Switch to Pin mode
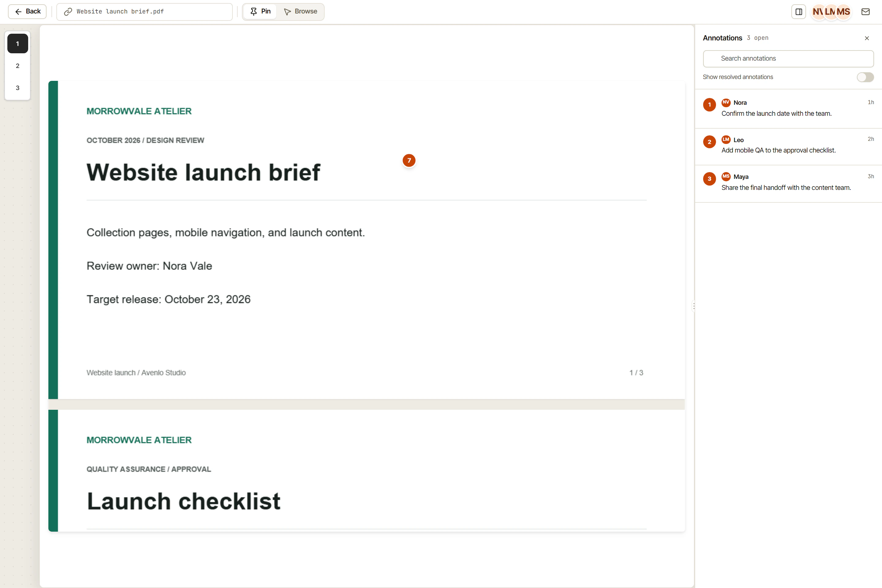Viewport: 882px width, 588px height. 260,12
